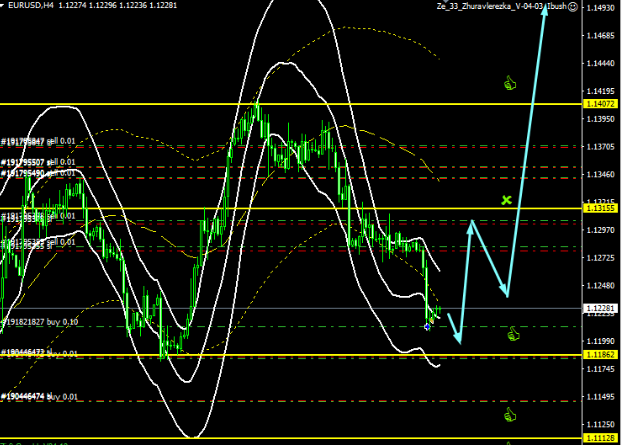This screenshot has height=446, width=622.
Task: Click the yellow horizontal line at 1.11862
Action: 300,356
